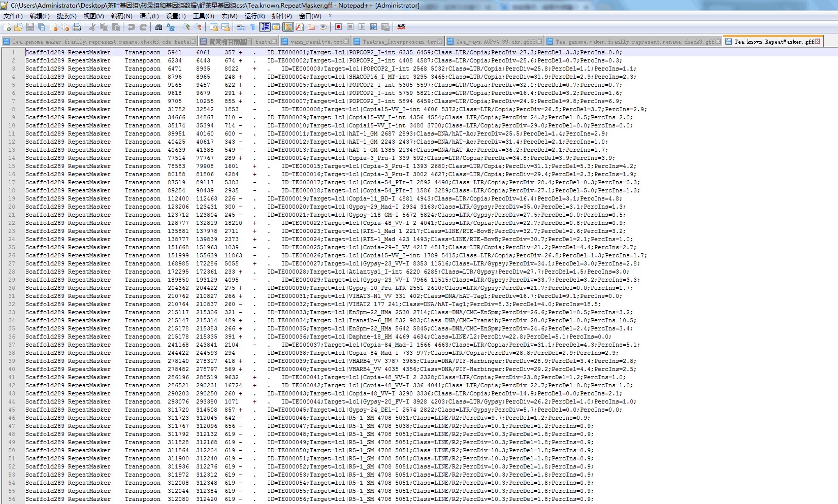The width and height of the screenshot is (838, 504).
Task: Click start value 112400 on line 19
Action: point(178,198)
